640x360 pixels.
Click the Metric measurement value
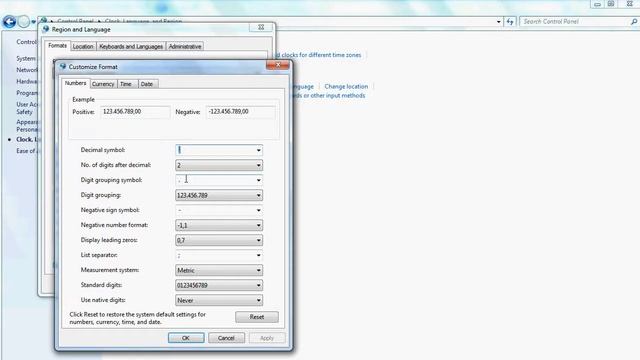point(186,271)
